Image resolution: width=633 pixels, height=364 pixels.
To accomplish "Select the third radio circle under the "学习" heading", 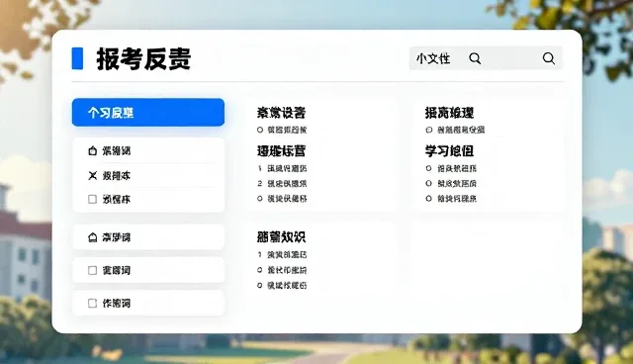I will point(428,199).
